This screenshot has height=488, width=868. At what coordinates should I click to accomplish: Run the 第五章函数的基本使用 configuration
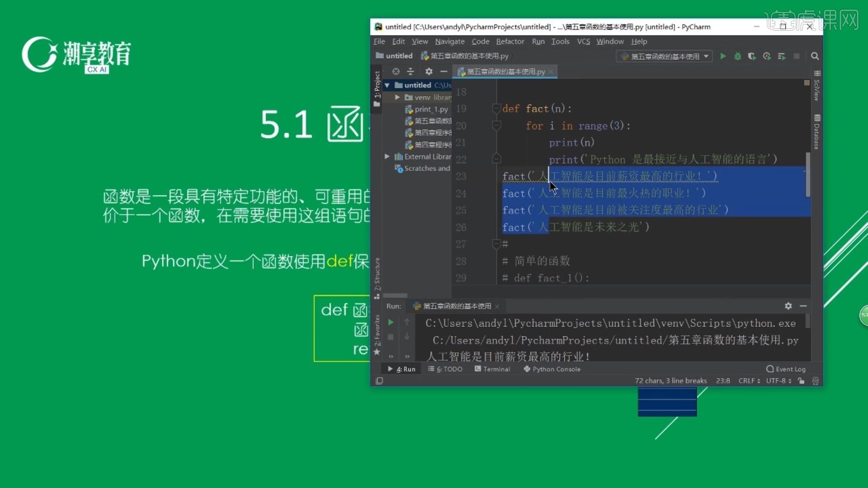pos(722,56)
